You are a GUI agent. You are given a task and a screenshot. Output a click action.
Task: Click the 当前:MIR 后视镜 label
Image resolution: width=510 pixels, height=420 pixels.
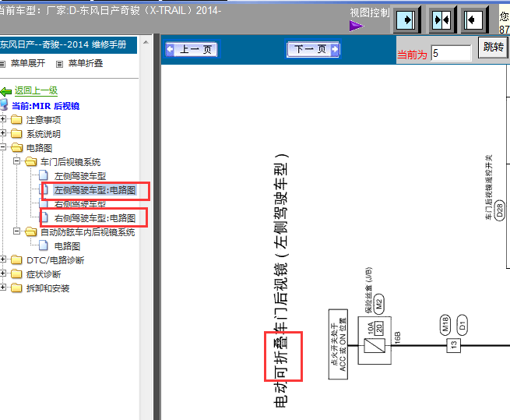pos(45,106)
